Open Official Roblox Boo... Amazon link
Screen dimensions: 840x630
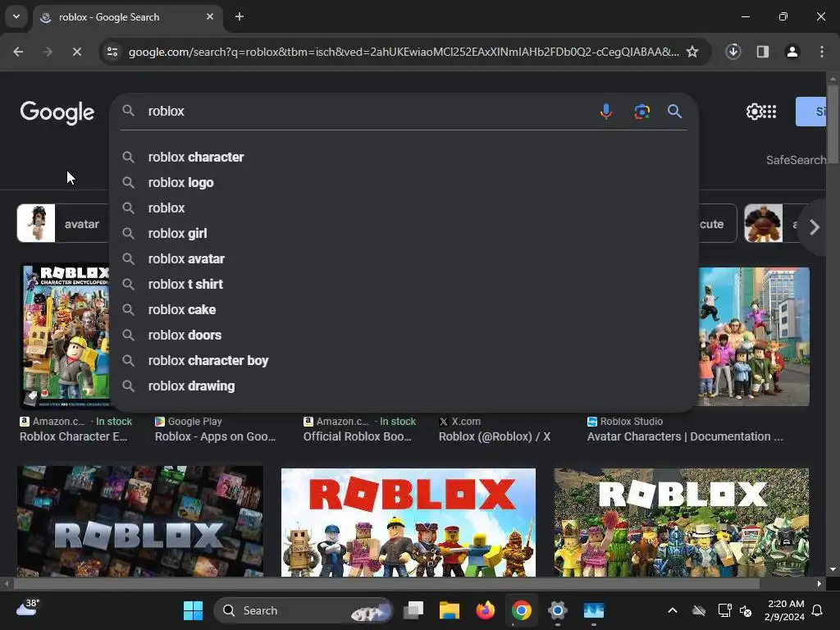point(358,436)
